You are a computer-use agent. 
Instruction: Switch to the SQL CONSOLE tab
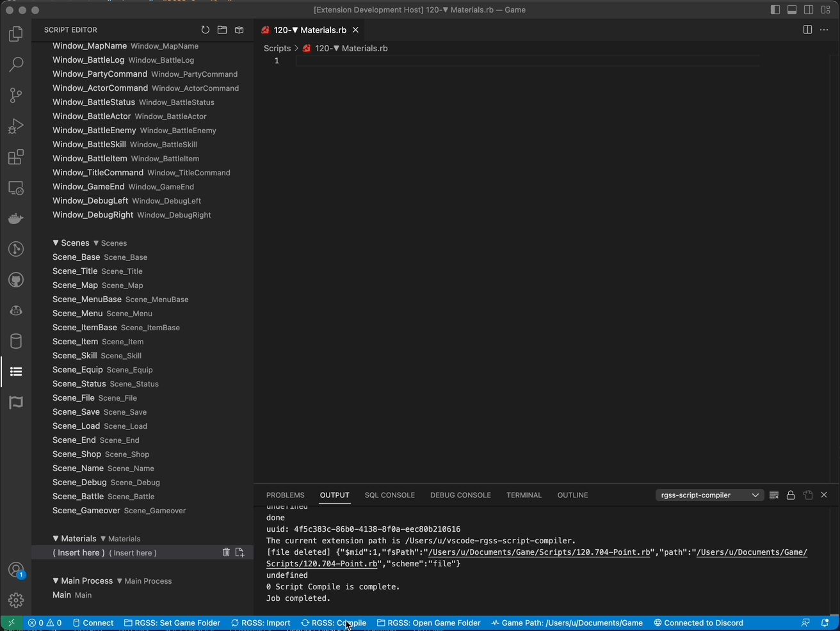tap(390, 495)
